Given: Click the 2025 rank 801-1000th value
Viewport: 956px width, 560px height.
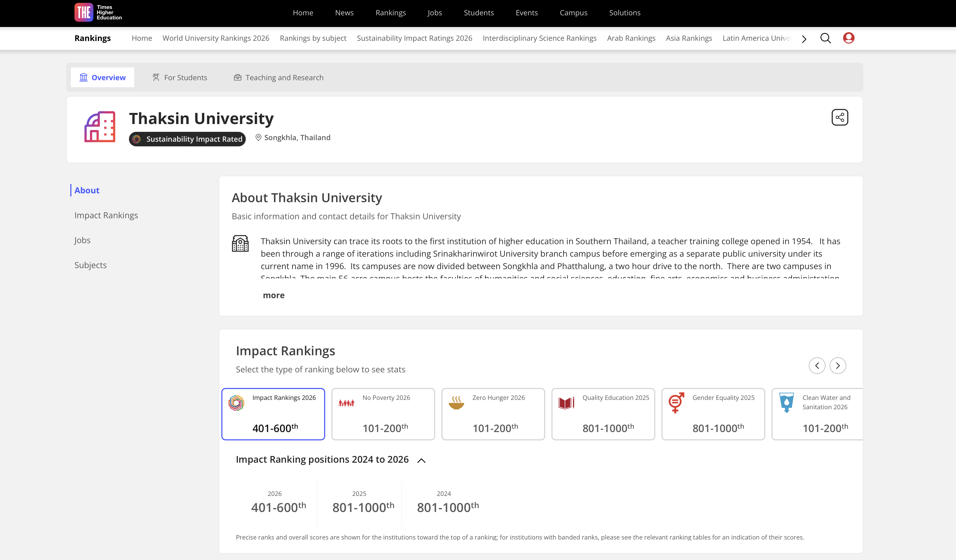Looking at the screenshot, I should (x=363, y=507).
